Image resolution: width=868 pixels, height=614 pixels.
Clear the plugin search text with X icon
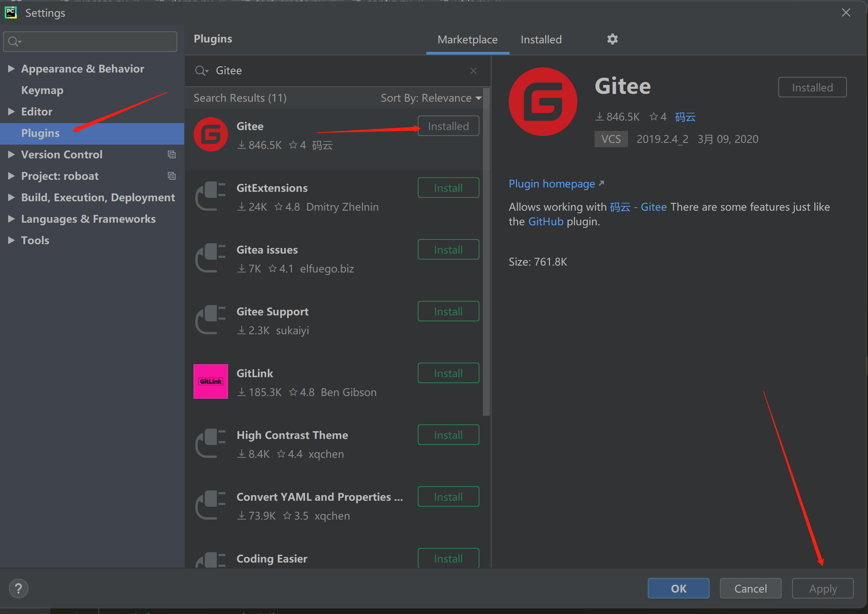point(473,71)
